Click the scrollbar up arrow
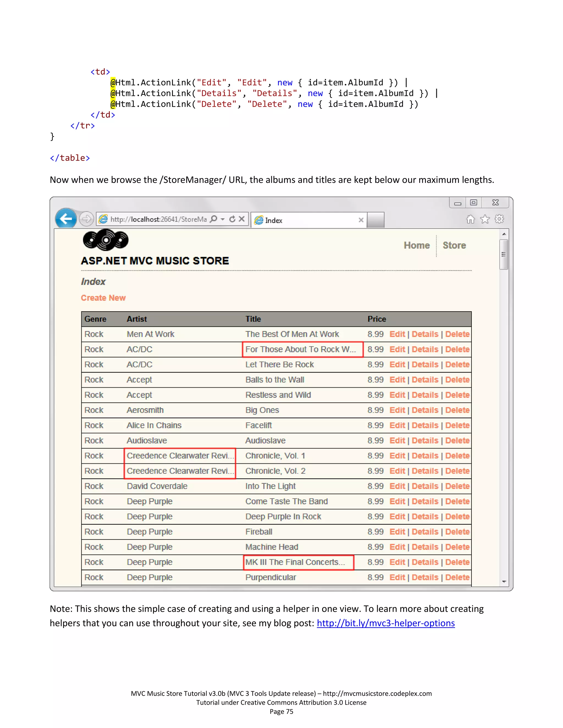The width and height of the screenshot is (563, 728). 504,234
